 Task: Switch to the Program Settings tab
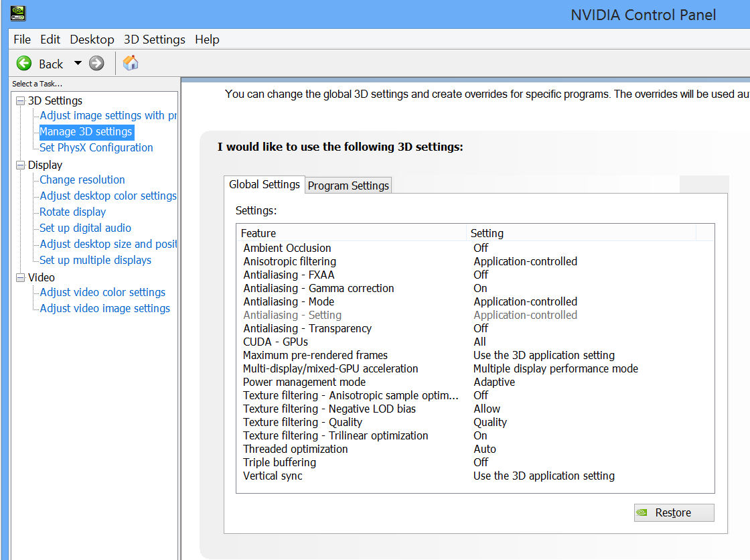coord(348,186)
